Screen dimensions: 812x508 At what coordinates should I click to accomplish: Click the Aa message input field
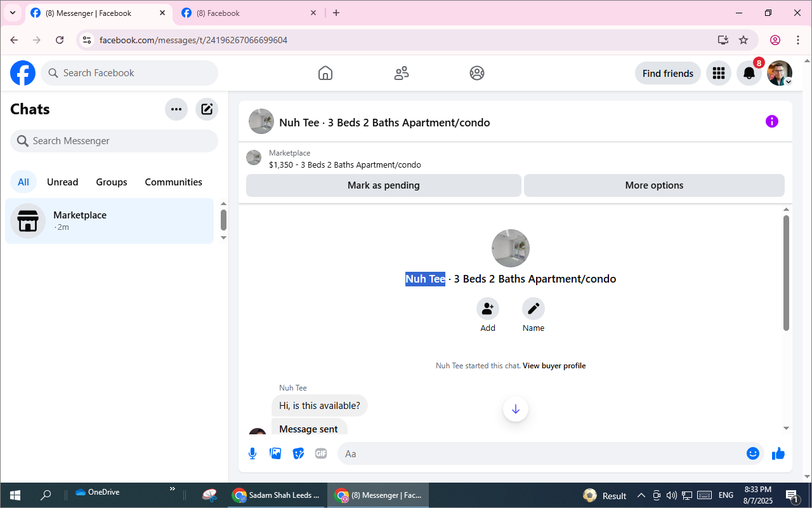pyautogui.click(x=543, y=453)
